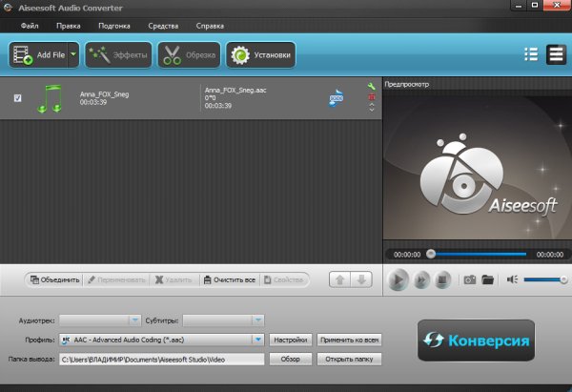The width and height of the screenshot is (572, 392).
Task: Open the Файл menu
Action: pos(30,26)
